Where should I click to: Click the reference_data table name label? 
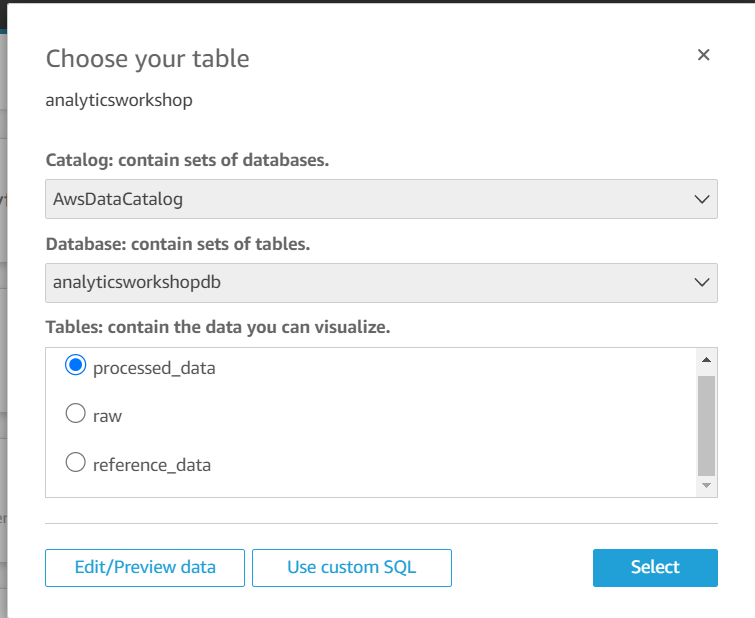pyautogui.click(x=152, y=464)
